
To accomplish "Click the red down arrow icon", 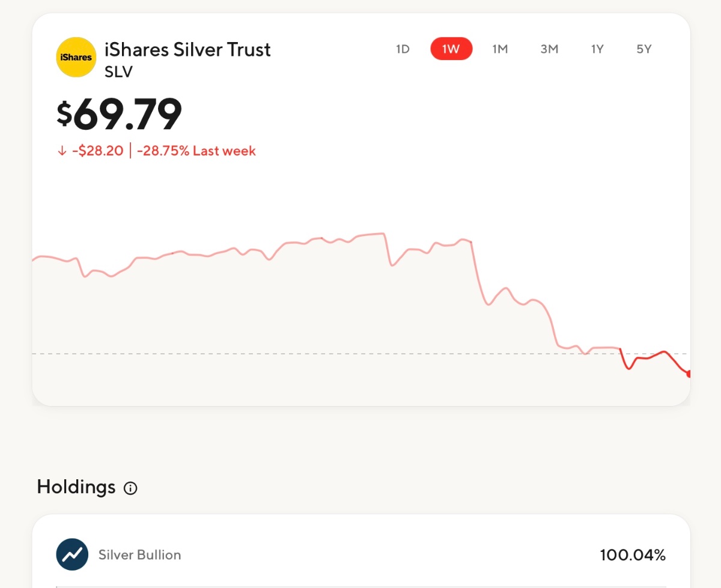I will (61, 151).
